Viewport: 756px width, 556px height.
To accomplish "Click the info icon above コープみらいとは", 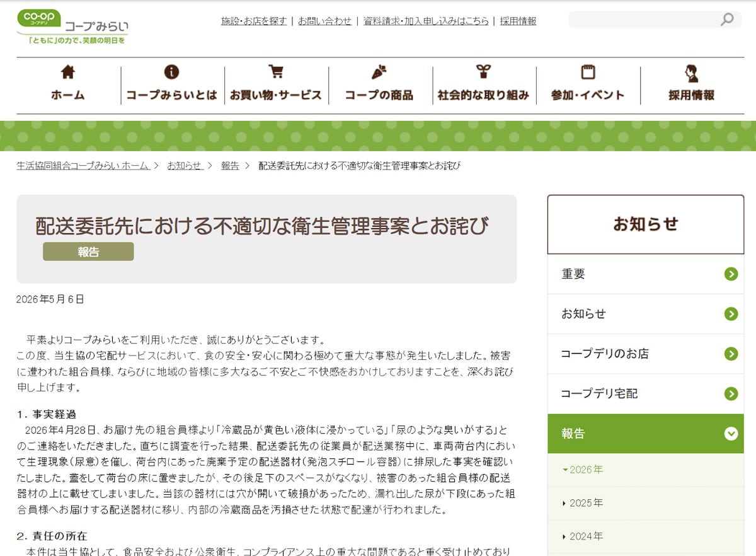I will coord(171,72).
